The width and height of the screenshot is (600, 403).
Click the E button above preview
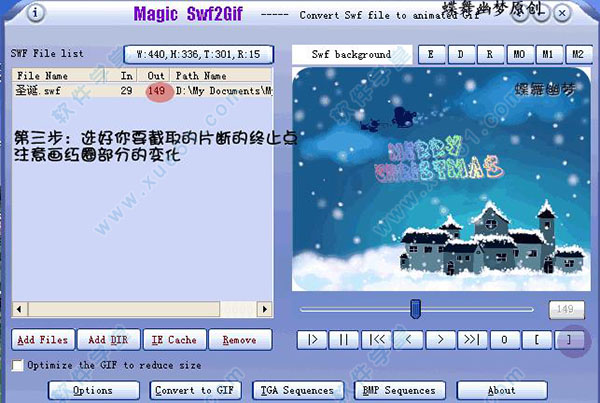tap(431, 54)
